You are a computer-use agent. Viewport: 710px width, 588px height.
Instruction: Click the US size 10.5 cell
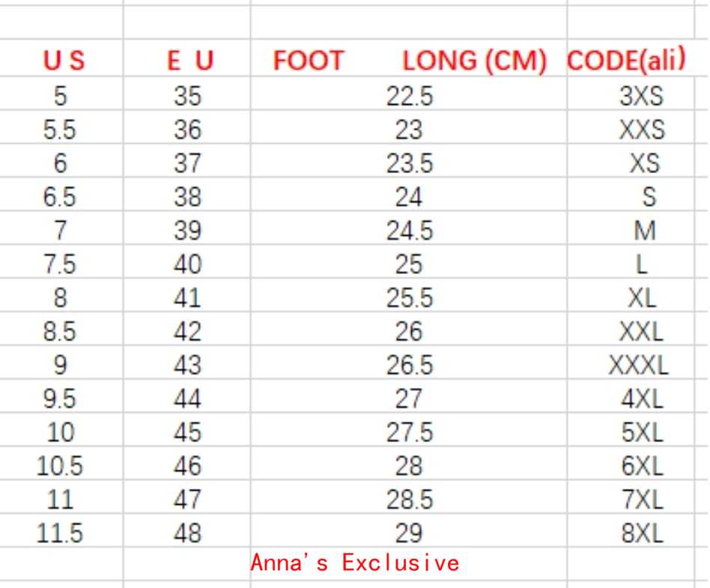[x=61, y=466]
